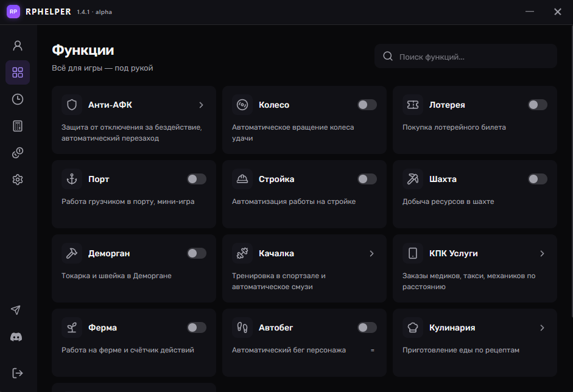
Task: Open the profile page in the sidebar
Action: pyautogui.click(x=18, y=46)
